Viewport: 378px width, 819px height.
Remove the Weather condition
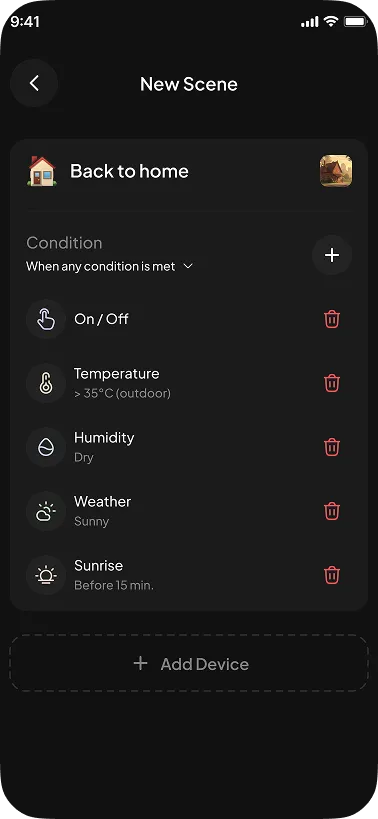point(332,511)
